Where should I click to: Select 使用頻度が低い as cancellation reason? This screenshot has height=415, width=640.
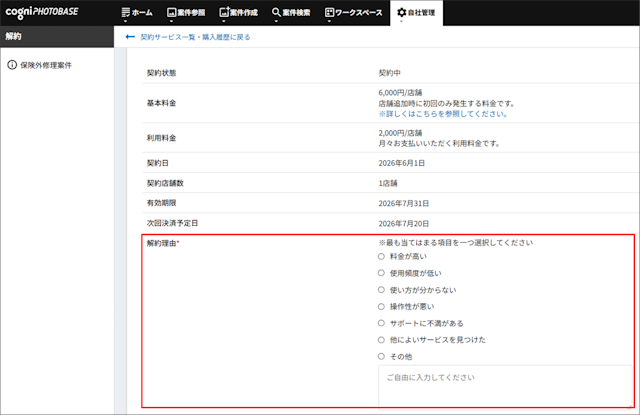coord(381,273)
